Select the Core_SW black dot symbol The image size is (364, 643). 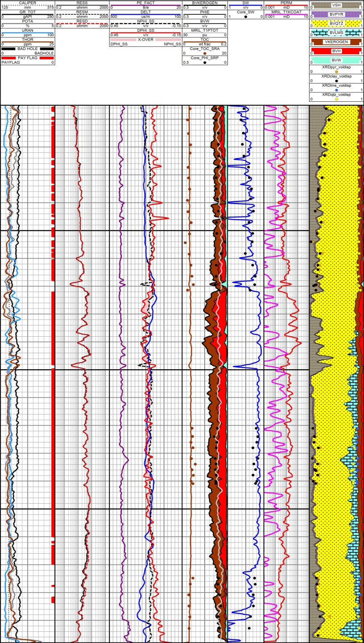tap(245, 17)
